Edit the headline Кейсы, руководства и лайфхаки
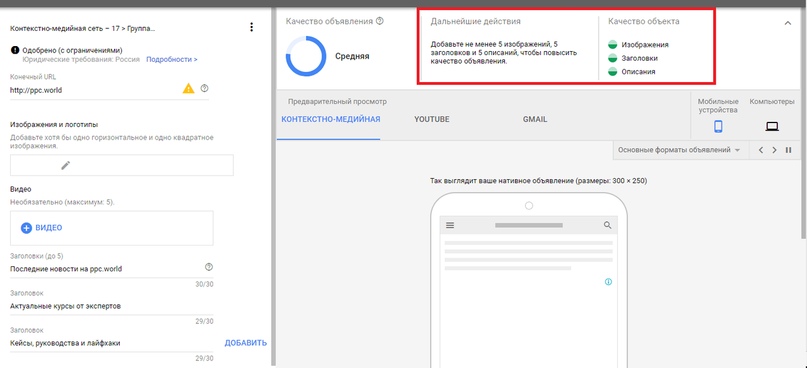The image size is (807, 368). tap(111, 343)
